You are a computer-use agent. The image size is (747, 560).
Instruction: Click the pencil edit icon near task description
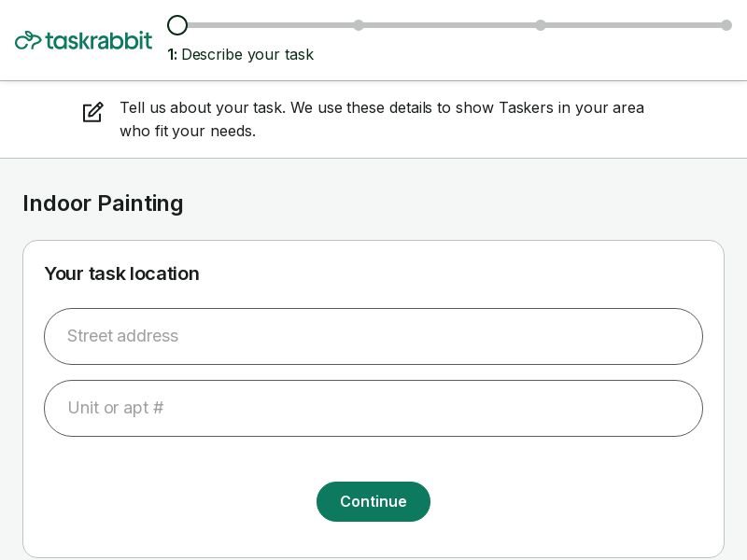click(92, 112)
